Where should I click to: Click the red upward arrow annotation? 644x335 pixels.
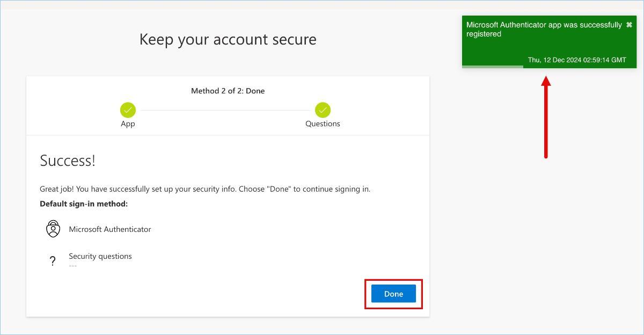click(546, 118)
